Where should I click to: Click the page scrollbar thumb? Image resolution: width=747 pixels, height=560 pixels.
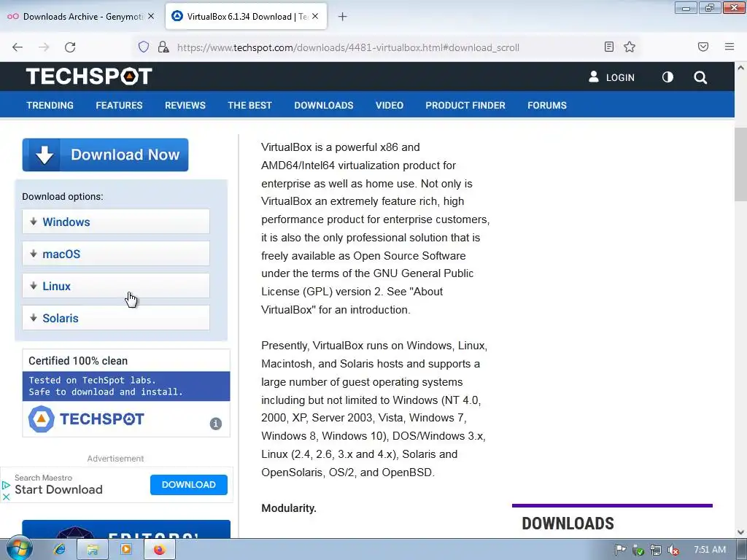pos(741,164)
